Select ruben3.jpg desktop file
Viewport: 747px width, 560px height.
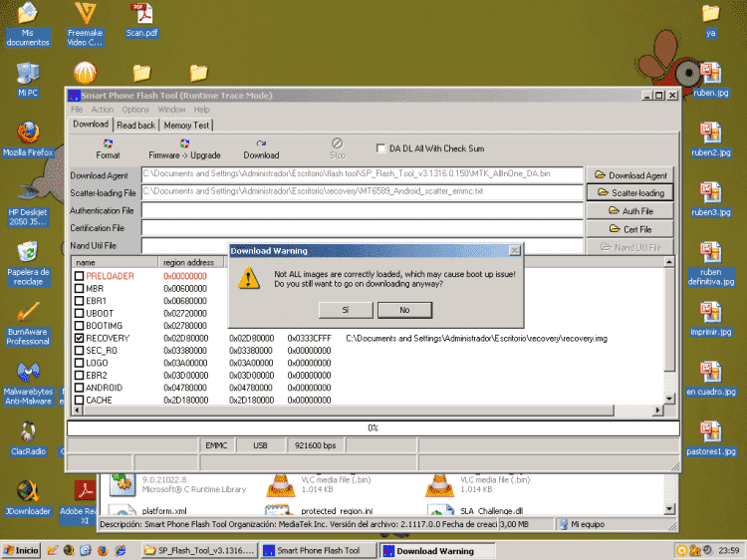711,199
